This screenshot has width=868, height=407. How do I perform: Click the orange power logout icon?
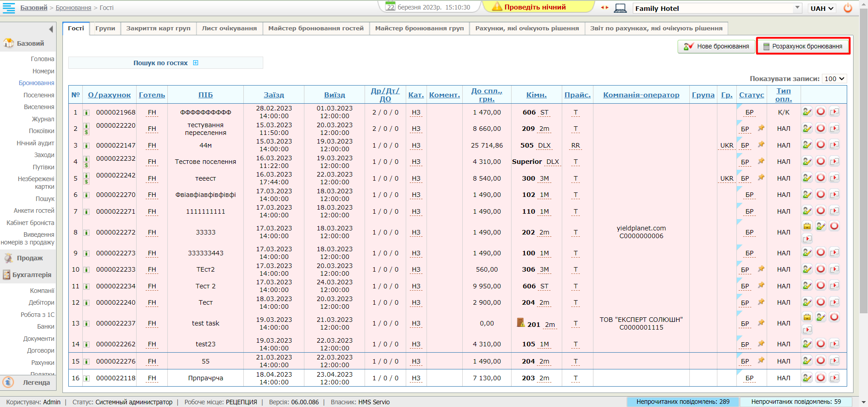[x=848, y=8]
